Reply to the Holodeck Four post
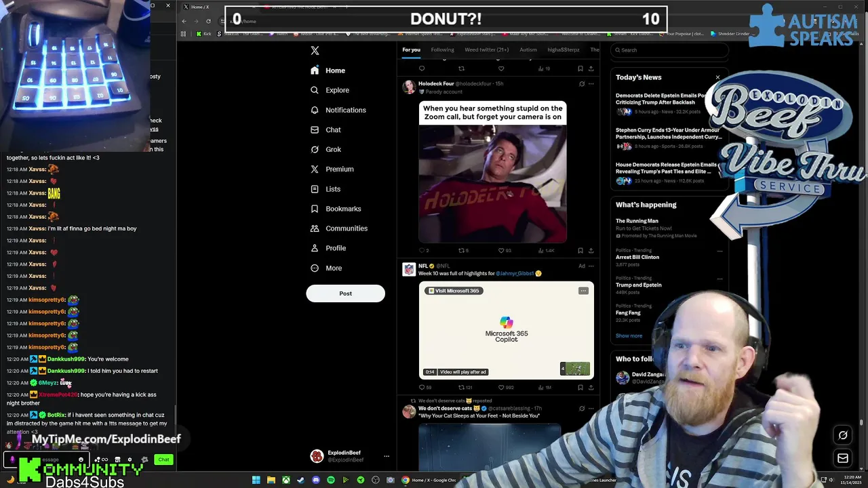Screen dimensions: 868x488 [x=422, y=250]
